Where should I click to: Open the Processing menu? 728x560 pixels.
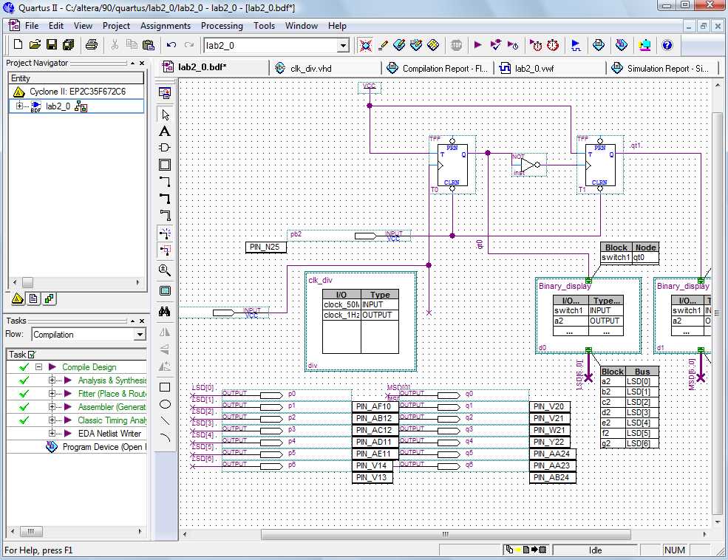222,26
